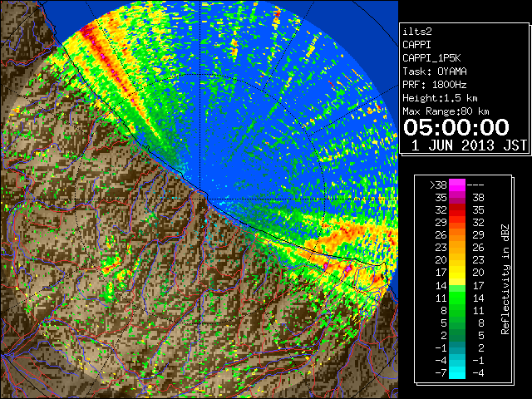Click the 'PRF: 1800Hz' text

tap(435, 85)
